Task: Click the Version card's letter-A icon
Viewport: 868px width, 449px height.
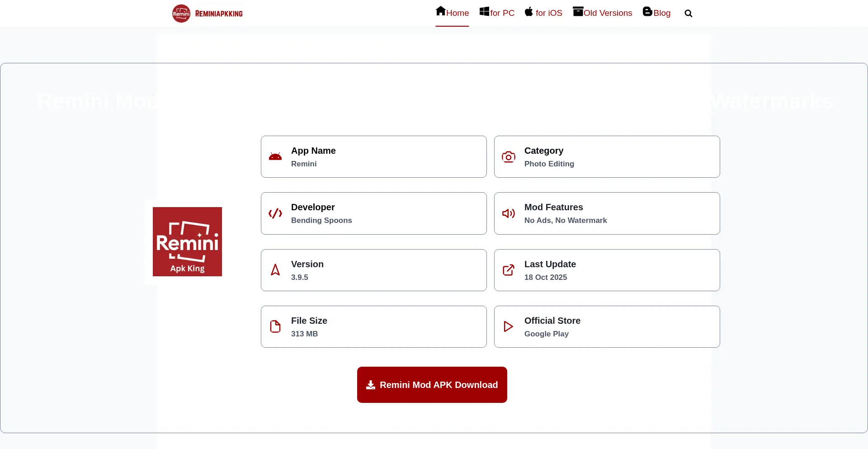Action: pyautogui.click(x=275, y=270)
